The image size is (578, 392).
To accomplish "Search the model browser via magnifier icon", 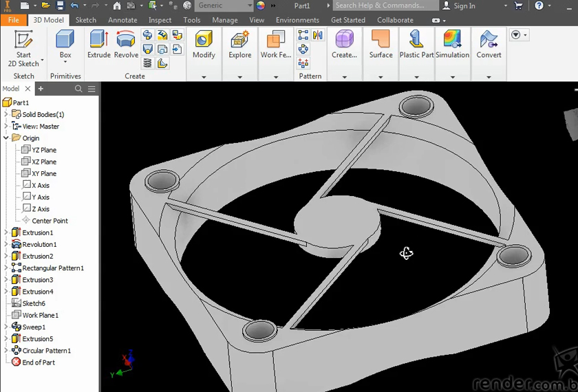I will point(78,89).
